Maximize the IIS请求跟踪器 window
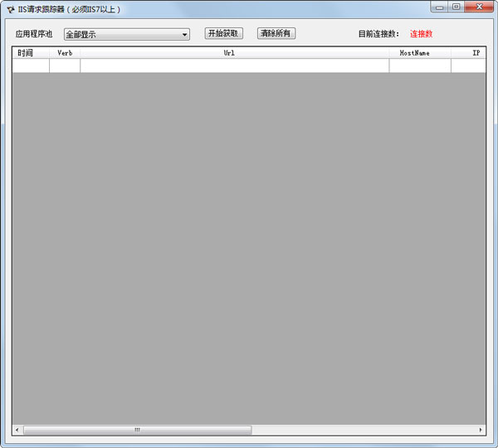Viewport: 498px width, 448px height. click(x=456, y=7)
